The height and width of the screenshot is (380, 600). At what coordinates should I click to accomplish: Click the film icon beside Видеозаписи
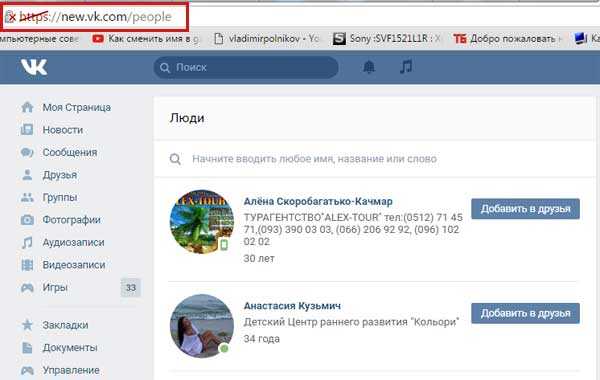tap(27, 265)
